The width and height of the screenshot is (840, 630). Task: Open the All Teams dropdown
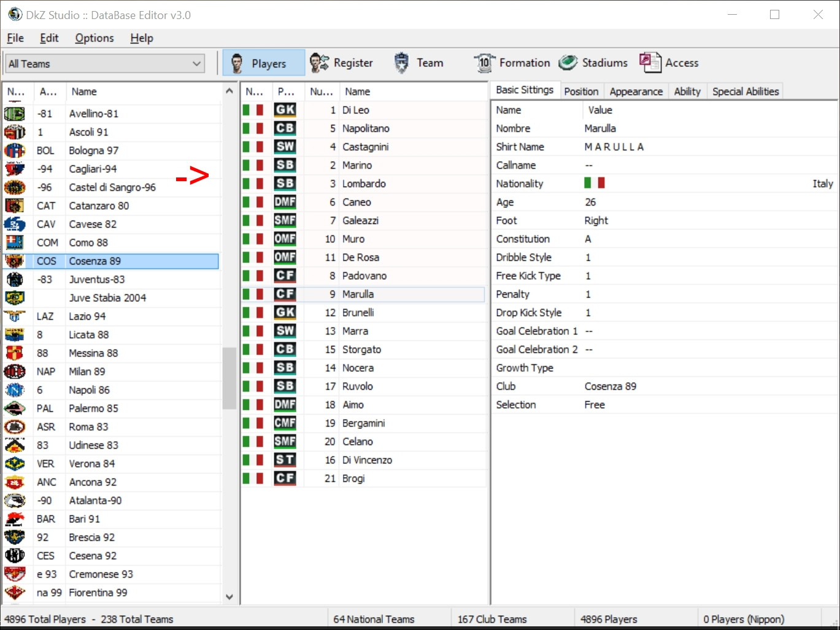(105, 63)
